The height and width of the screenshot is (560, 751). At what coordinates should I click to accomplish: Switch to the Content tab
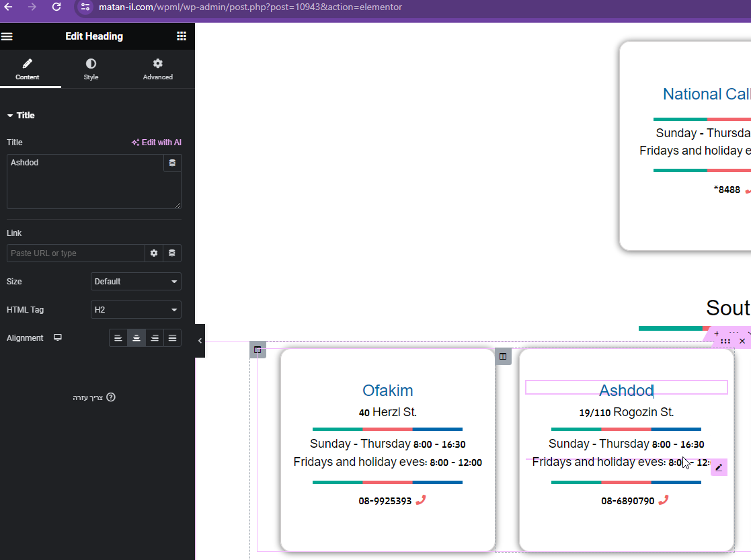pyautogui.click(x=28, y=69)
